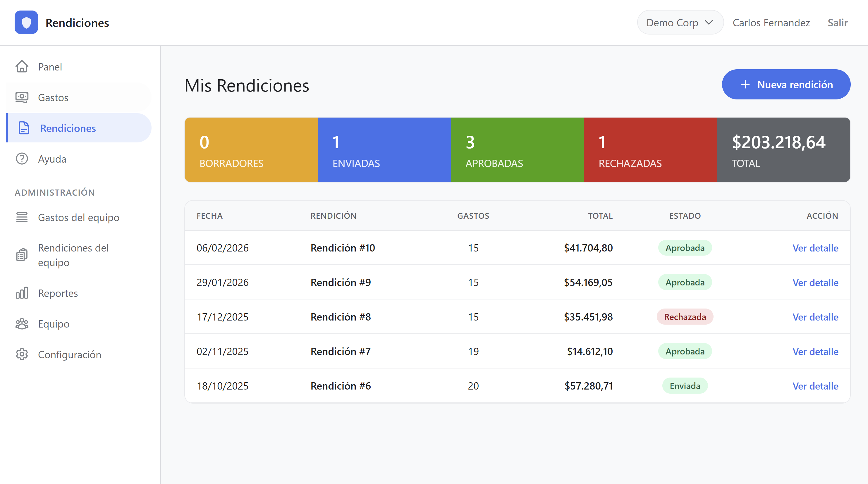The image size is (868, 484).
Task: Click the date 29/01/2026
Action: (223, 282)
